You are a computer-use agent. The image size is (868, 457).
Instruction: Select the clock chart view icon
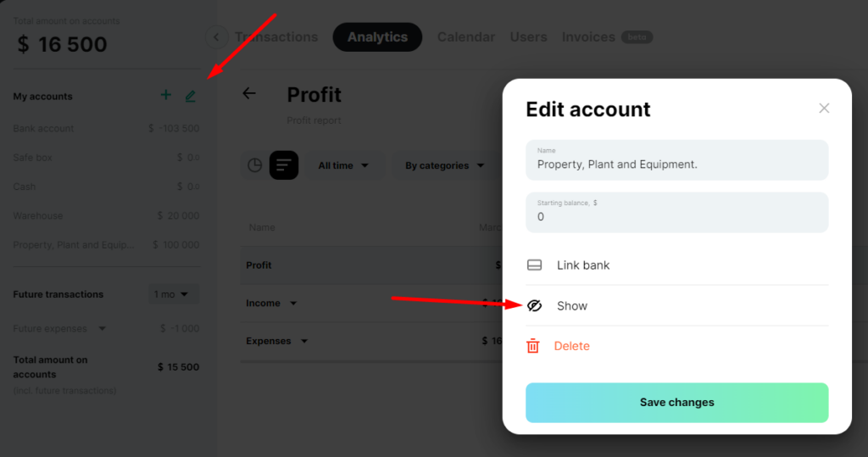tap(254, 165)
